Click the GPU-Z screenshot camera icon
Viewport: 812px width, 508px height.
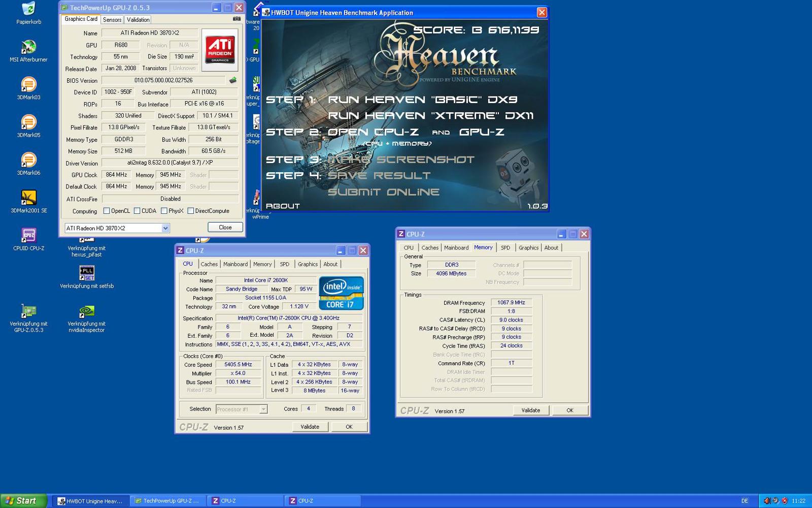tap(236, 19)
